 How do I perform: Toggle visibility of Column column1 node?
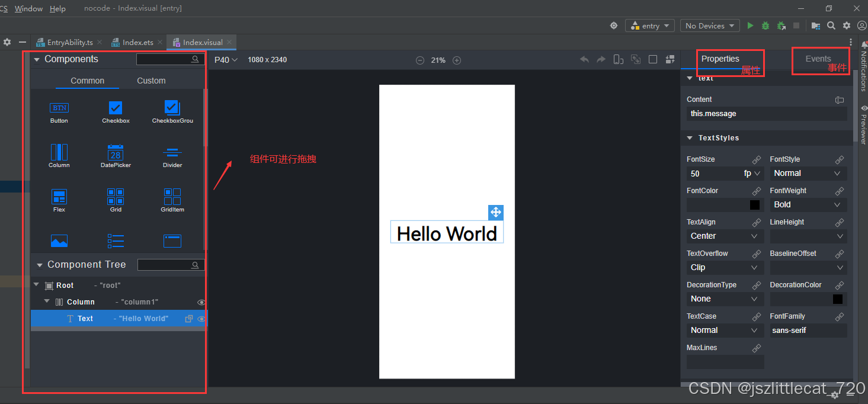201,302
